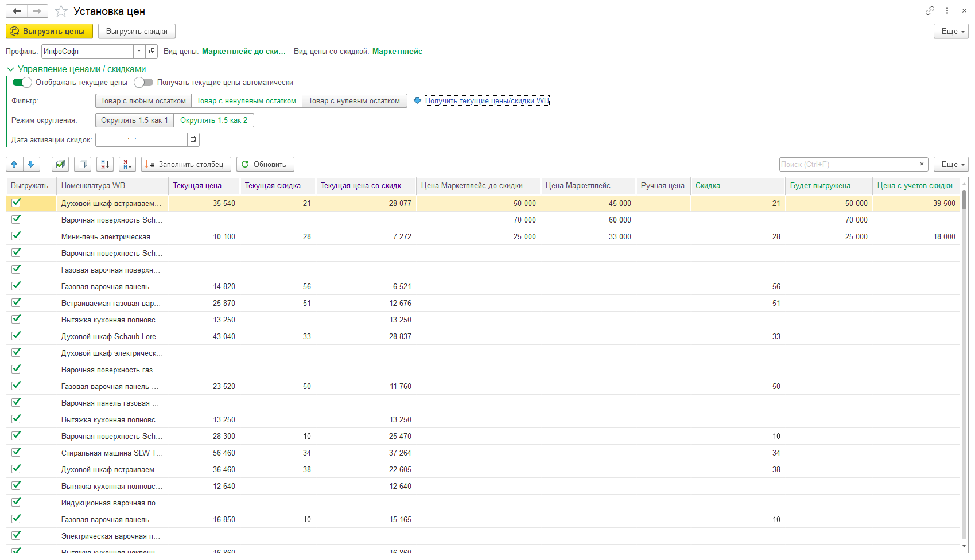This screenshot has width=975, height=560.
Task: Click 'Цена Маркетплейс до скидки' column header
Action: pos(479,185)
